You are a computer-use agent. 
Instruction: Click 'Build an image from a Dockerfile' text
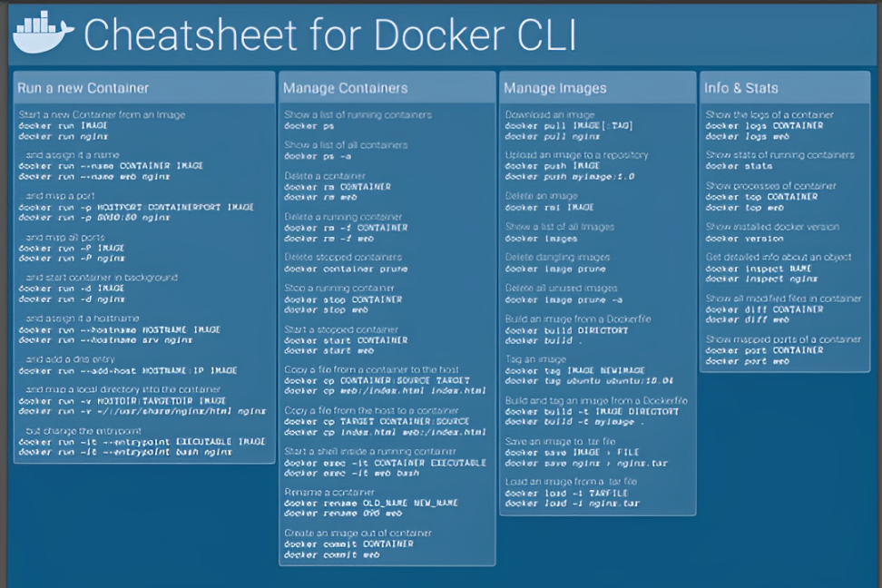click(x=578, y=319)
